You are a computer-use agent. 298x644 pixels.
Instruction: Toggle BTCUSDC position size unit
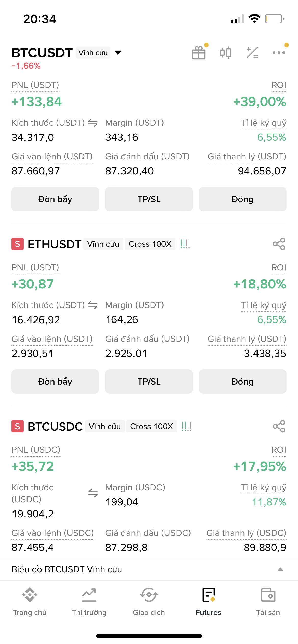click(93, 493)
